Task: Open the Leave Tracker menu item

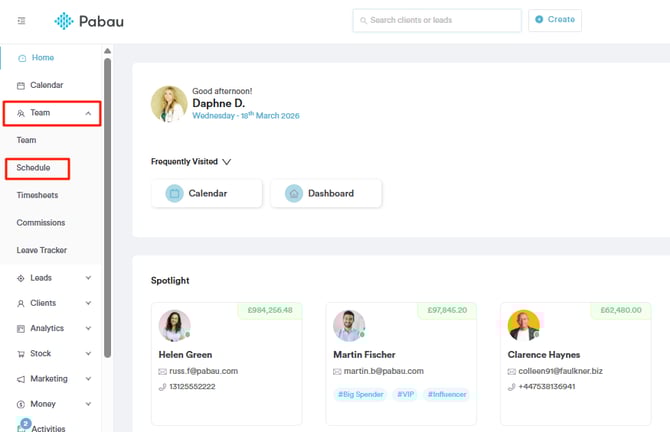Action: tap(42, 250)
